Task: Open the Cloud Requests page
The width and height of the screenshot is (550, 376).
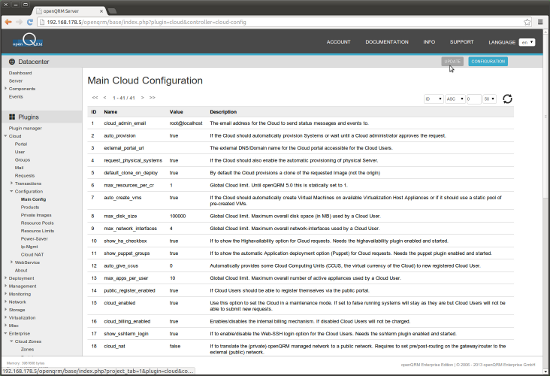Action: click(25, 175)
